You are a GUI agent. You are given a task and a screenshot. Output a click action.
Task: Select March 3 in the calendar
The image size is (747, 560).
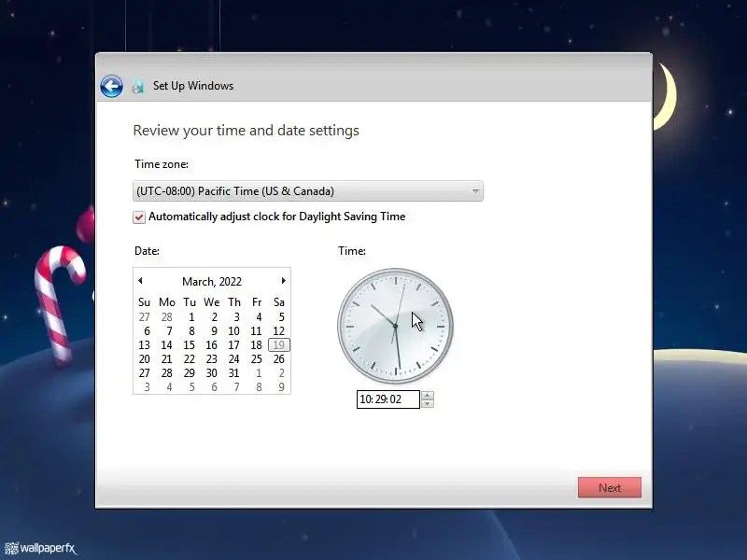click(x=236, y=317)
